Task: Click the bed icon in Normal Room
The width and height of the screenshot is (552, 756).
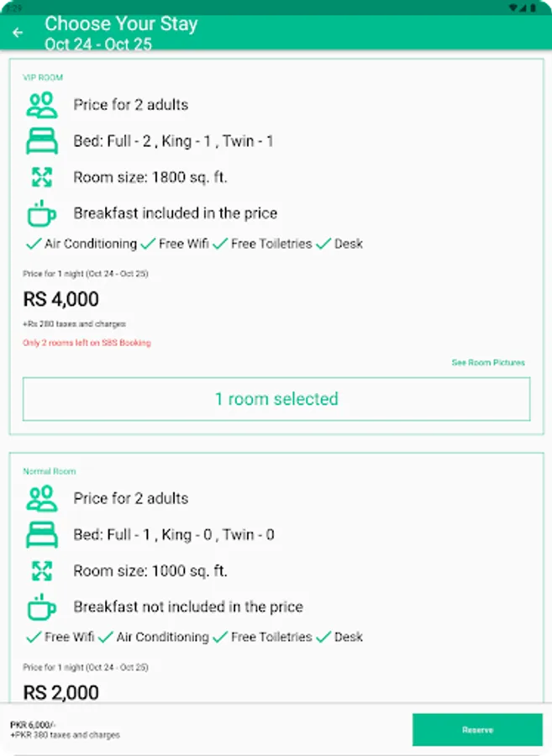Action: tap(41, 534)
